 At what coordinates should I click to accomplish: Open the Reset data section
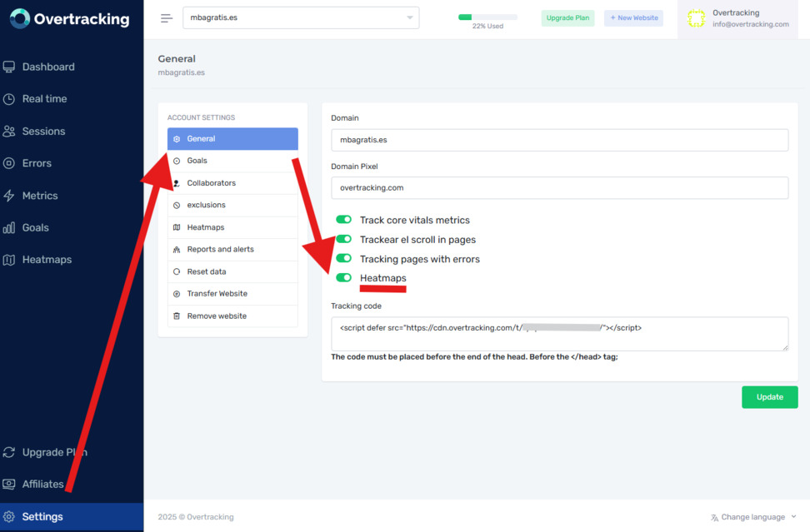232,272
